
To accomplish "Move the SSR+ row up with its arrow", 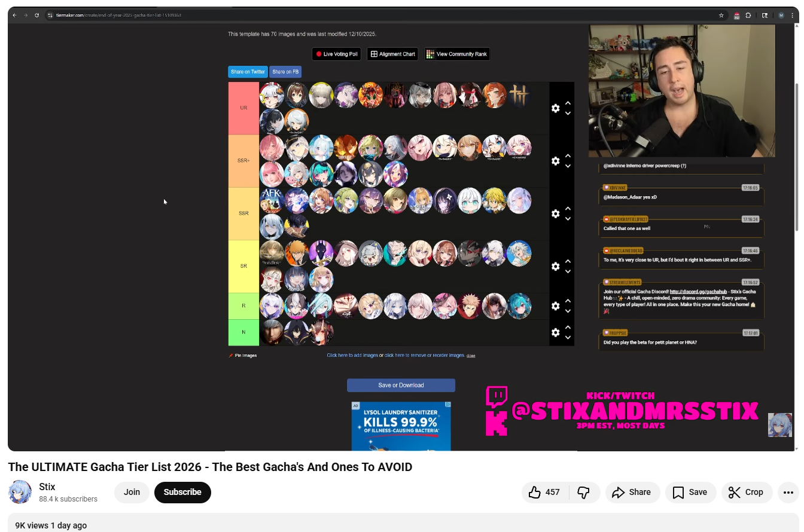I will [x=568, y=156].
